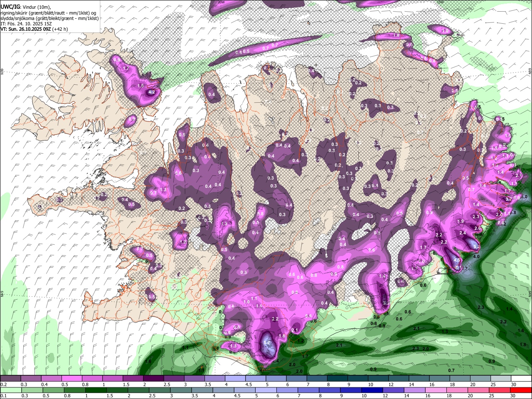
Task: Click the '4.0' value offshore in the southeast
Action: [476, 256]
